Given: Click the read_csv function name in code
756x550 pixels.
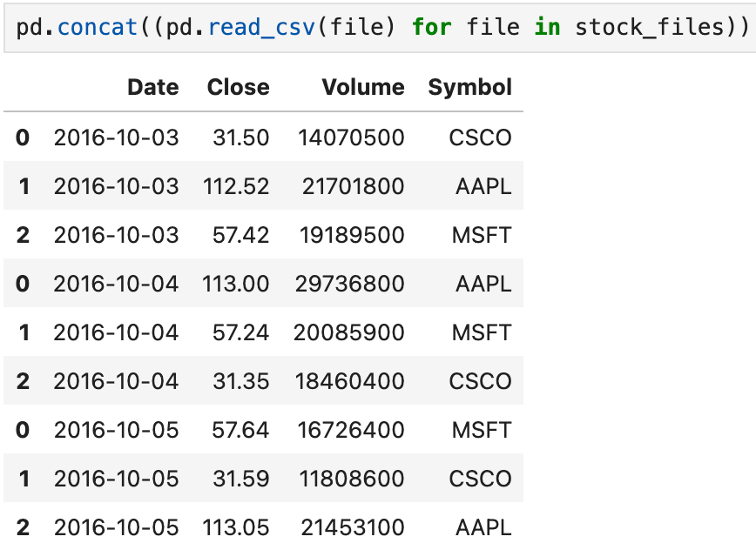Looking at the screenshot, I should tap(261, 27).
